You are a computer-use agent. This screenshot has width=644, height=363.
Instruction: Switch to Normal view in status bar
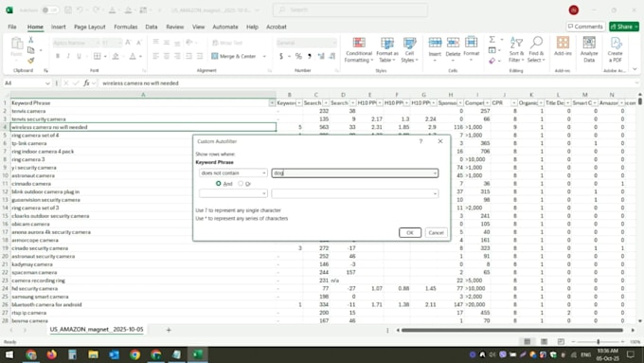pyautogui.click(x=528, y=341)
